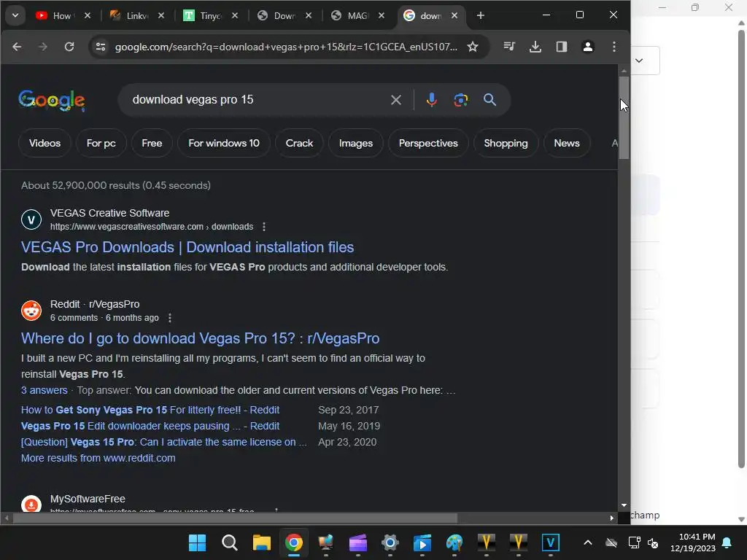This screenshot has height=560, width=747.
Task: Click the Chrome vertical scrollbar thumb
Action: pyautogui.click(x=624, y=117)
